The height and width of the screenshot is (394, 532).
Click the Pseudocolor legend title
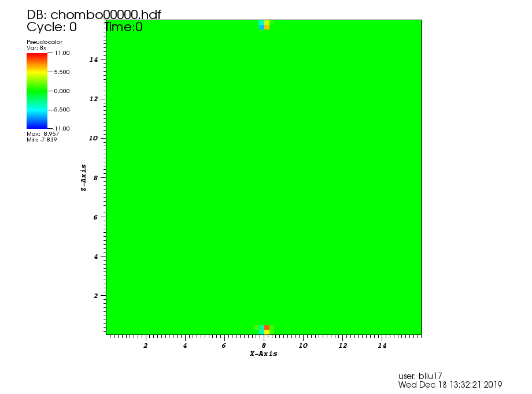tap(45, 42)
